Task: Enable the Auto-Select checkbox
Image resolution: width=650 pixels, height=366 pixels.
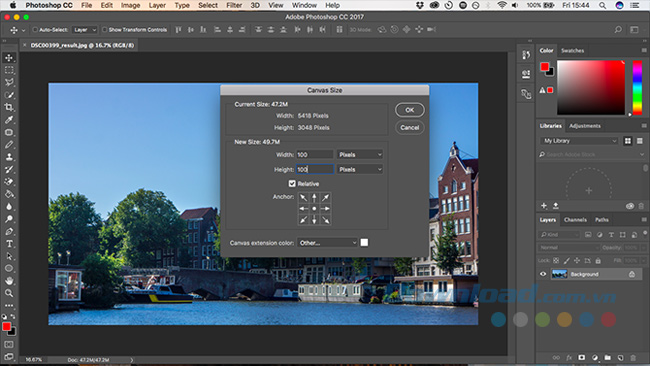Action: click(x=35, y=30)
